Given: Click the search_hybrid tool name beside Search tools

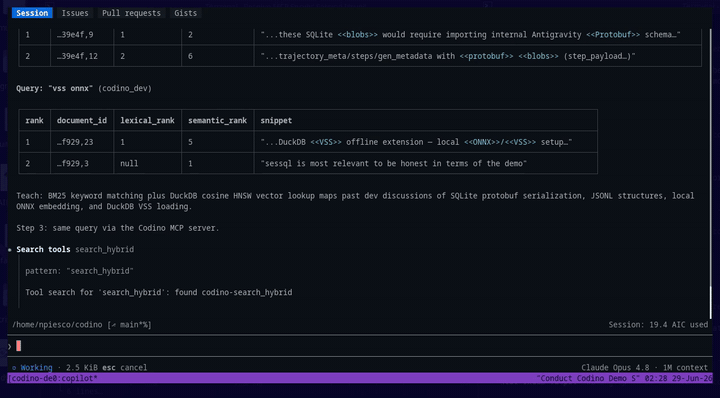Looking at the screenshot, I should (x=105, y=249).
